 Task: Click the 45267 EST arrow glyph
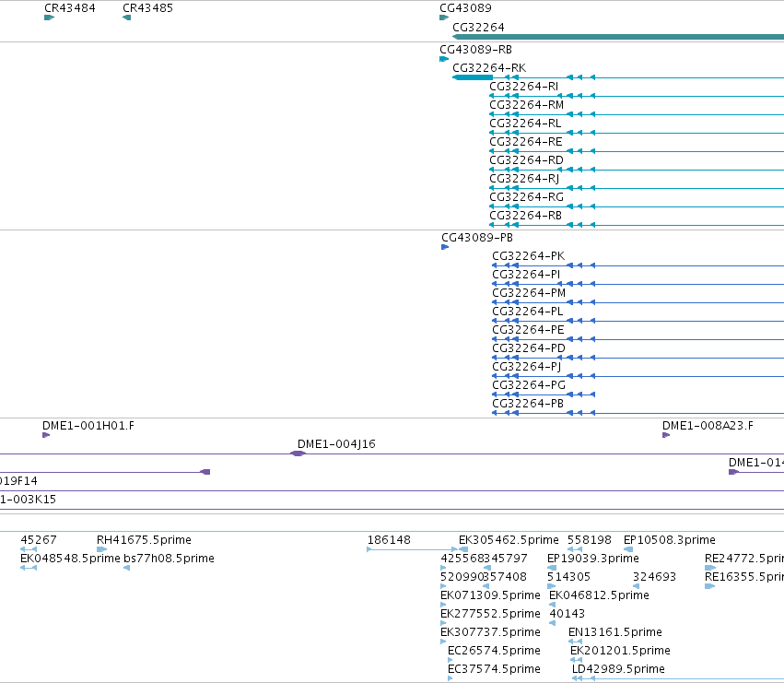29,549
